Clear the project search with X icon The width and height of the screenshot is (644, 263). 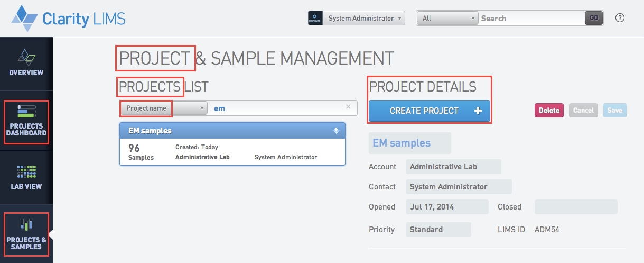point(348,107)
